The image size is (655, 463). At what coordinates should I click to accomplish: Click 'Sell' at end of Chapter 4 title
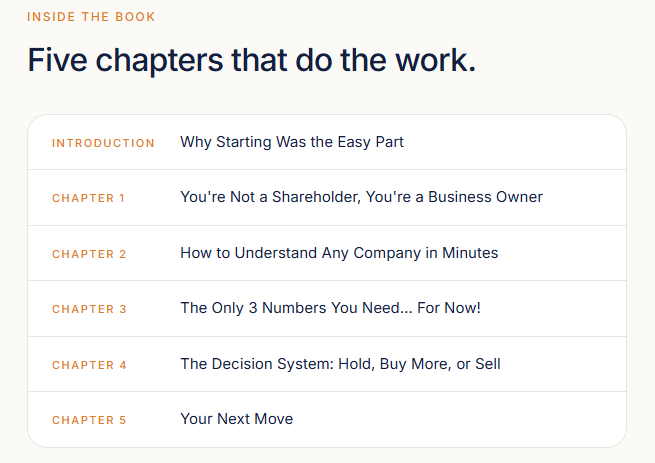coord(487,364)
